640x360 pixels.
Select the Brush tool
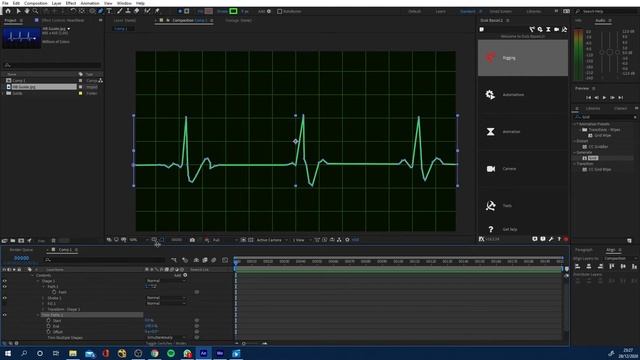[120, 11]
